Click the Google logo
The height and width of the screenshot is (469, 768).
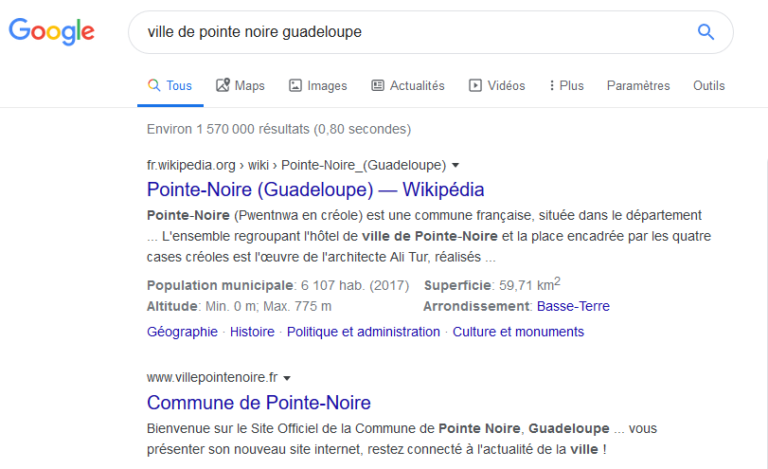52,32
